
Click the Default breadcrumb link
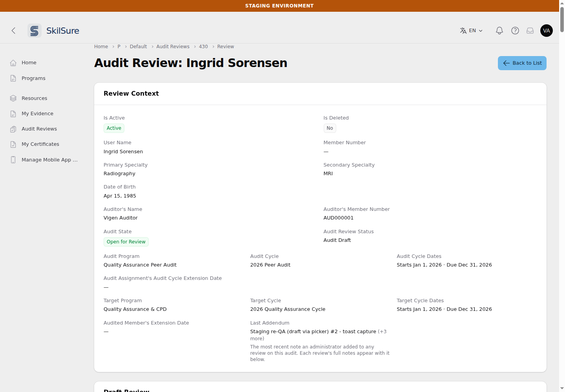(138, 47)
